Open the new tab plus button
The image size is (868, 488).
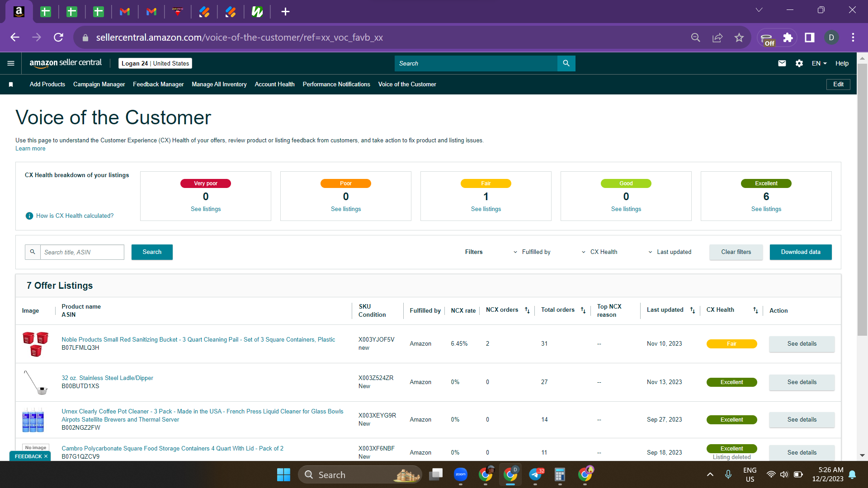[285, 12]
